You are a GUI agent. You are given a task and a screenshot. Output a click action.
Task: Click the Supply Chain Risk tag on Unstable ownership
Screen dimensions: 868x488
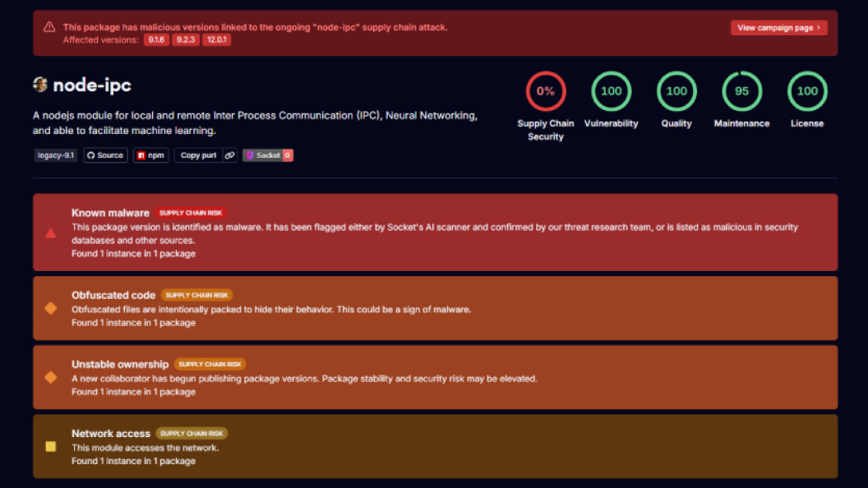click(210, 365)
